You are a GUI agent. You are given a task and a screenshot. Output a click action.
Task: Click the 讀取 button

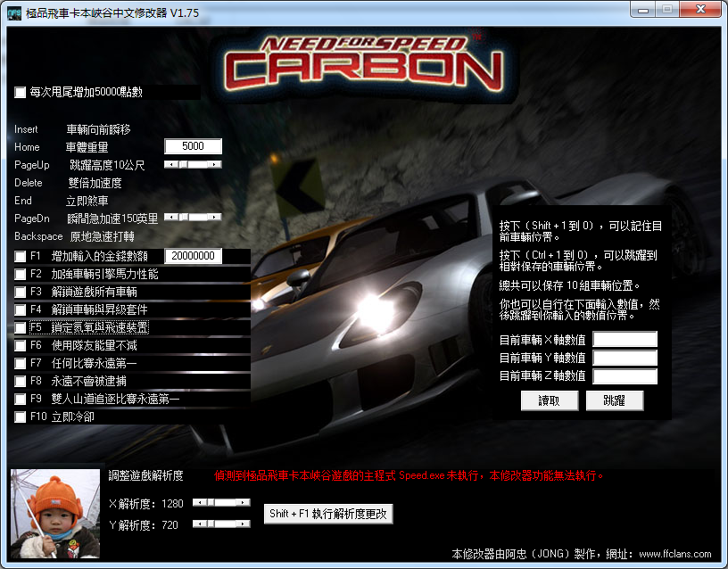pyautogui.click(x=550, y=400)
